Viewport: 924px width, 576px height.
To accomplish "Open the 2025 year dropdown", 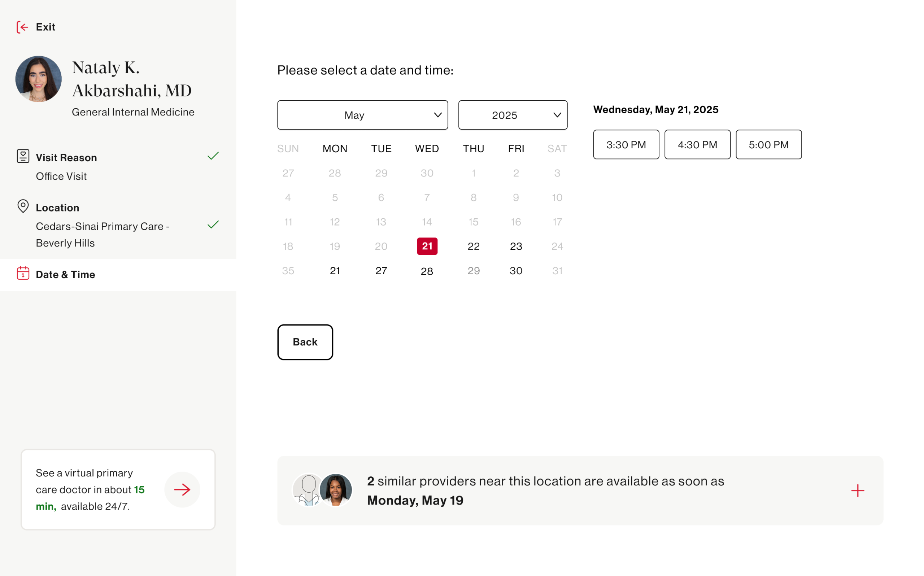I will point(512,115).
